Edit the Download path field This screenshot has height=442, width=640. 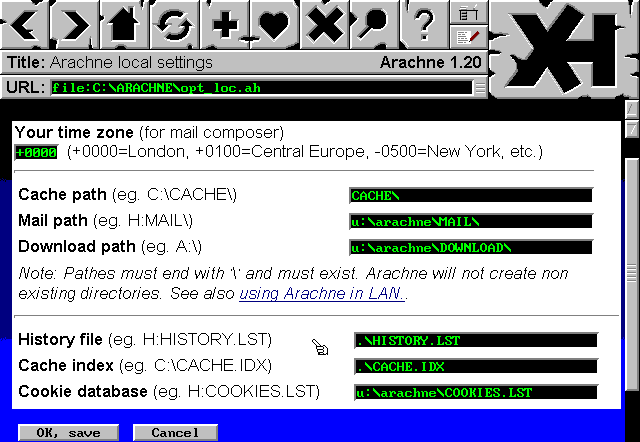tap(471, 248)
